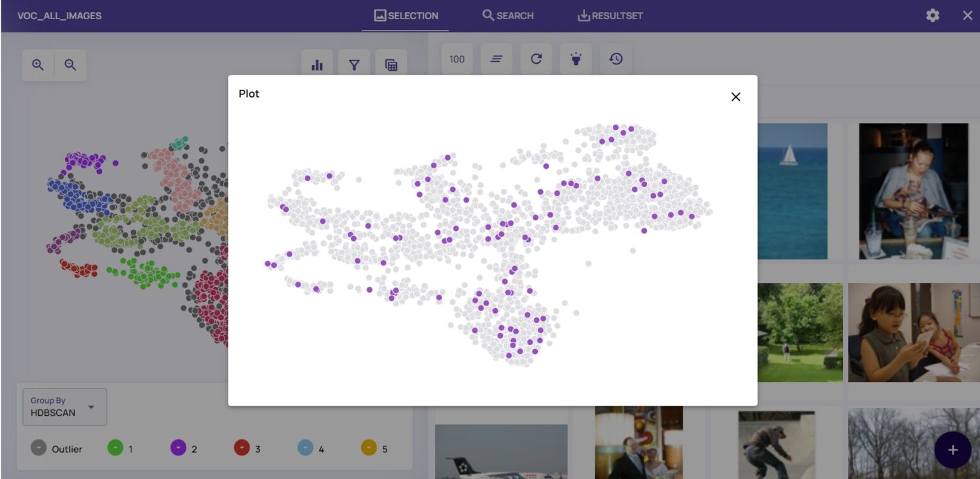Click the zoom out magnifier icon
The image size is (980, 479).
click(x=70, y=65)
